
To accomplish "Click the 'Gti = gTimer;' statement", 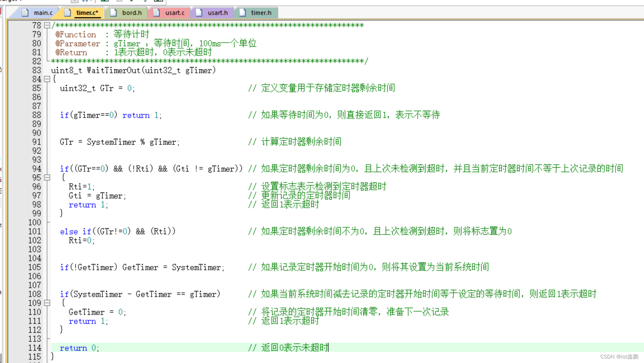I will coord(97,195).
